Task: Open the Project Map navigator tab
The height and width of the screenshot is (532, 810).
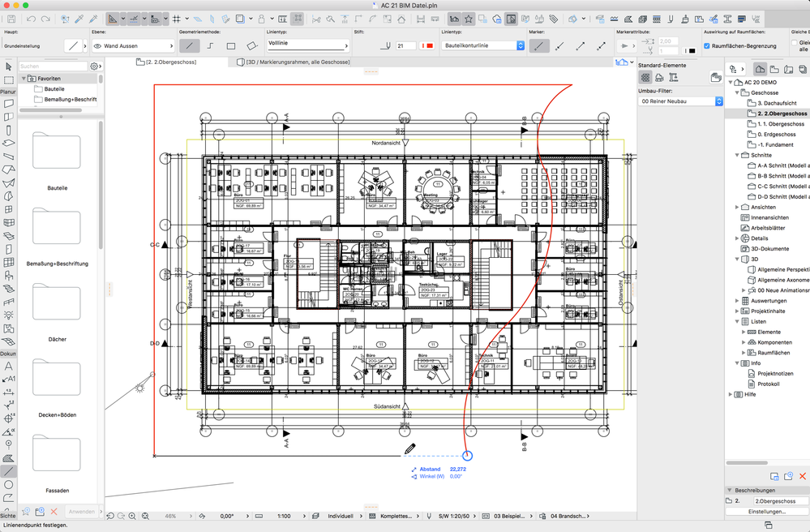Action: tap(760, 69)
